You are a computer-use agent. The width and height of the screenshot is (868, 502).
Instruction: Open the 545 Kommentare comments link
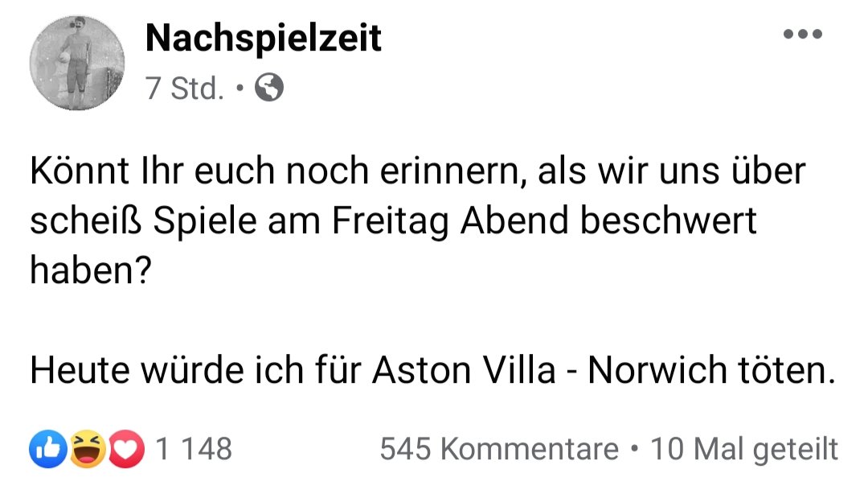coord(499,449)
